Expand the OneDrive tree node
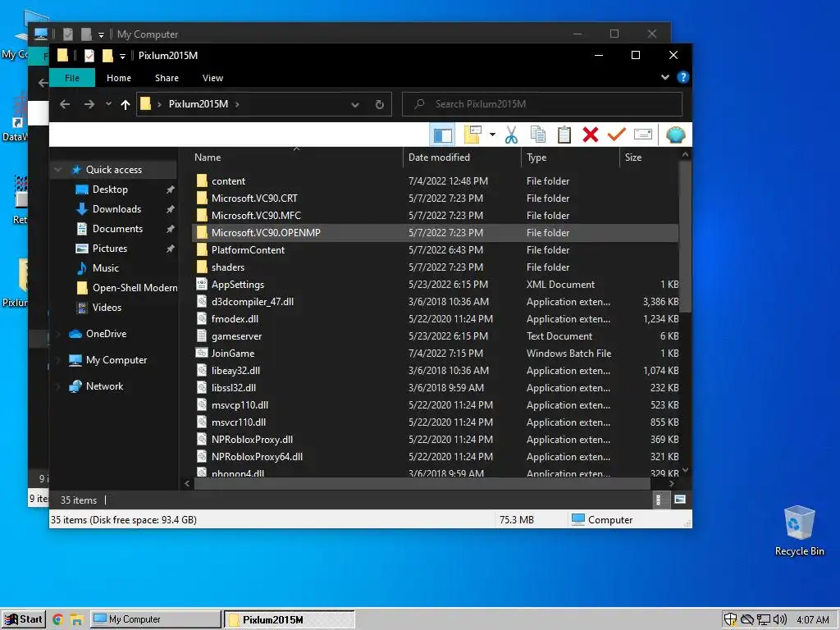This screenshot has width=840, height=630. click(58, 334)
